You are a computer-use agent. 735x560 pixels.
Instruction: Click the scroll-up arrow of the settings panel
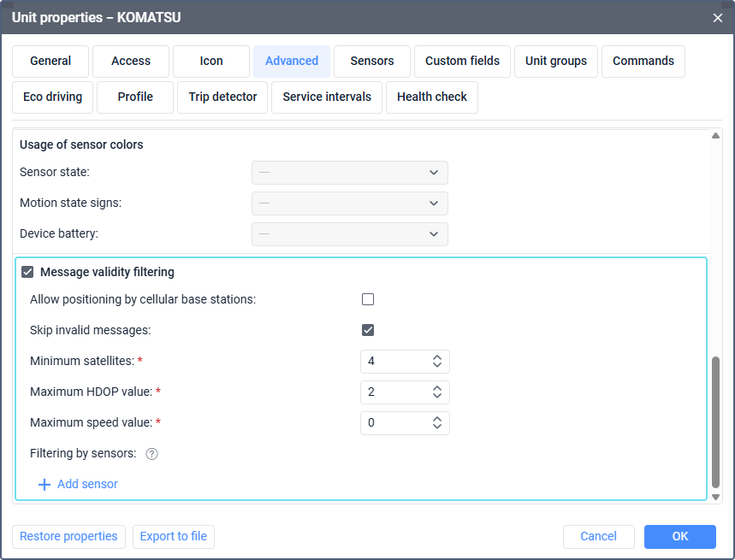tap(716, 135)
